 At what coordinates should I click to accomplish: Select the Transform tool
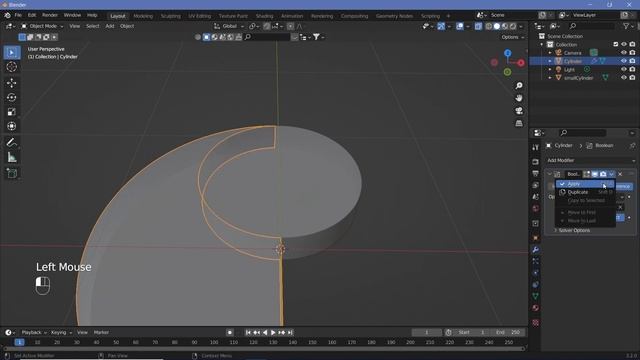tap(11, 126)
